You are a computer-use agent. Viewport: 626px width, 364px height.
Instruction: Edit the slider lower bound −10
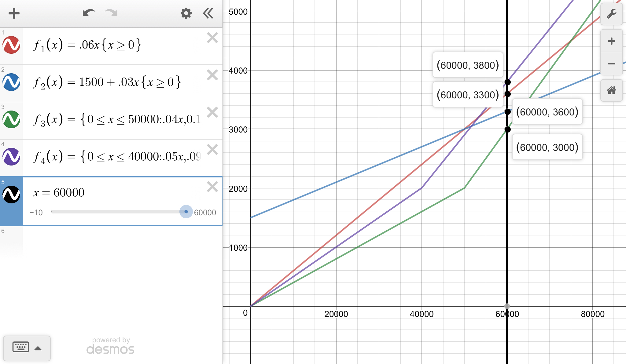point(36,213)
